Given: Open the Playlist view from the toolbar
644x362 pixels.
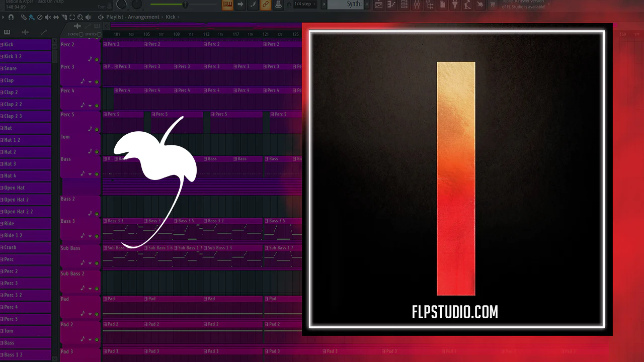Looking at the screenshot, I should point(378,5).
